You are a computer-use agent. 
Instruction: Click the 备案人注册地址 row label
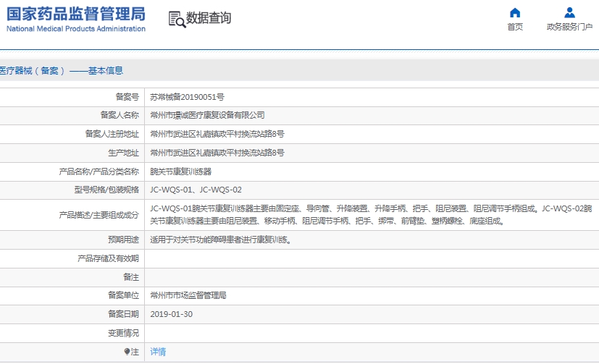112,134
